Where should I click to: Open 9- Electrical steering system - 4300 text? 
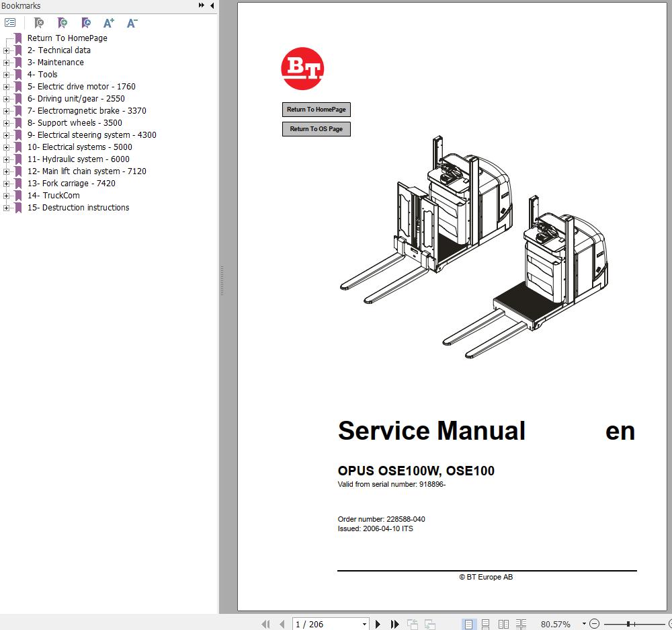pos(91,134)
